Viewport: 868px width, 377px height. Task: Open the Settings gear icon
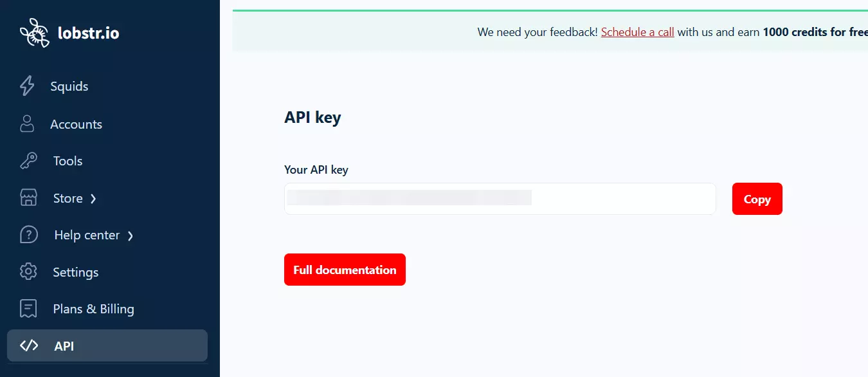28,271
